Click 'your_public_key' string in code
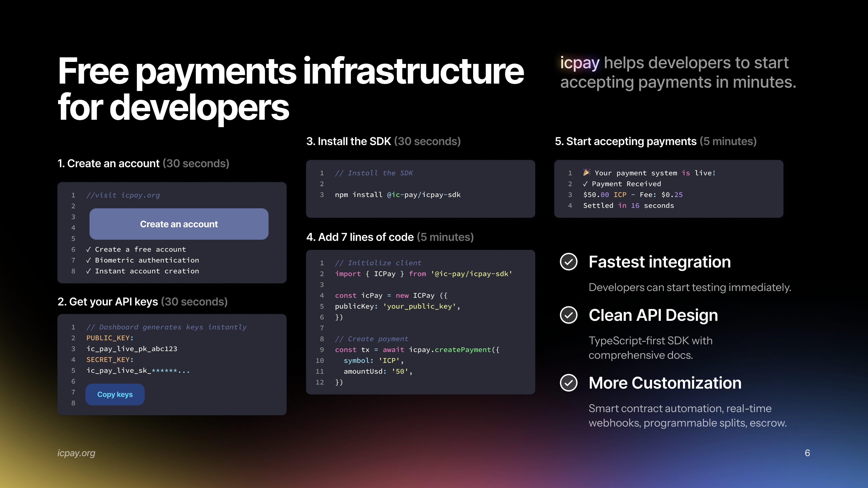Screen dimensions: 868x488 420,307
